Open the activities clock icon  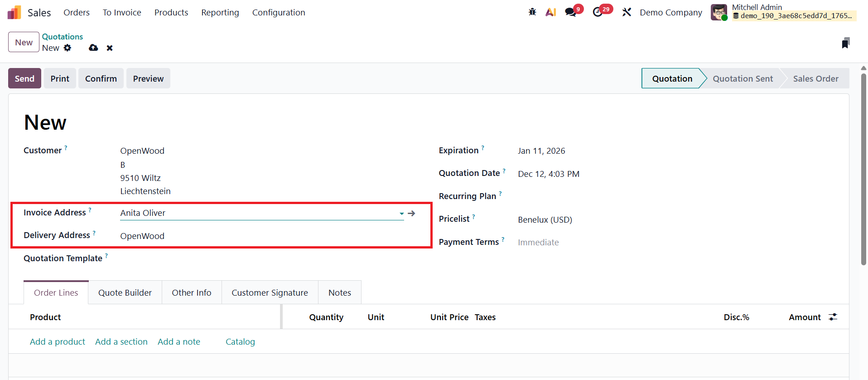coord(598,12)
